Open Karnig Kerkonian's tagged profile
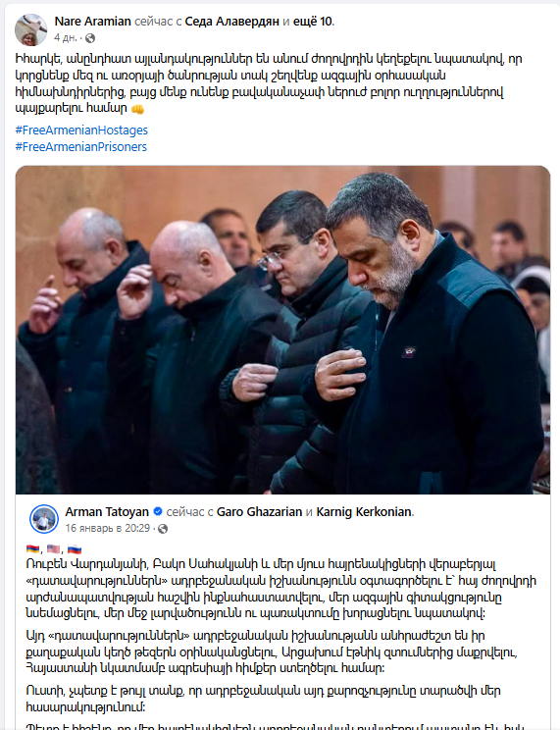This screenshot has height=730, width=560. [x=364, y=511]
